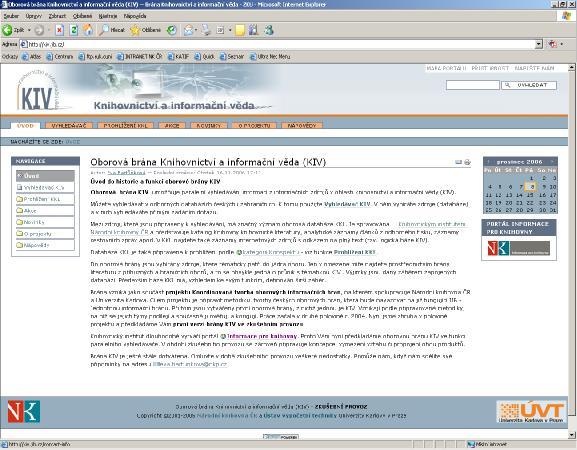The height and width of the screenshot is (450, 577).
Task: Click the Messenger person toolbar icon
Action: (x=269, y=30)
